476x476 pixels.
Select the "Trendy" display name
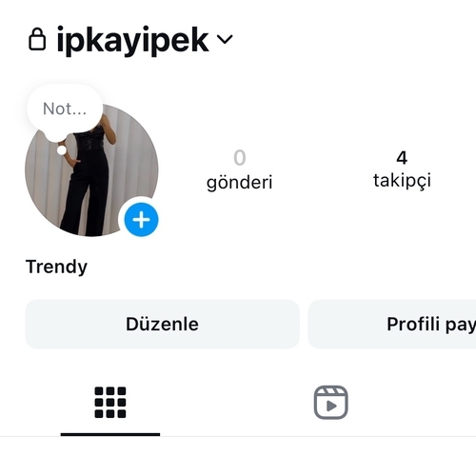coord(56,267)
